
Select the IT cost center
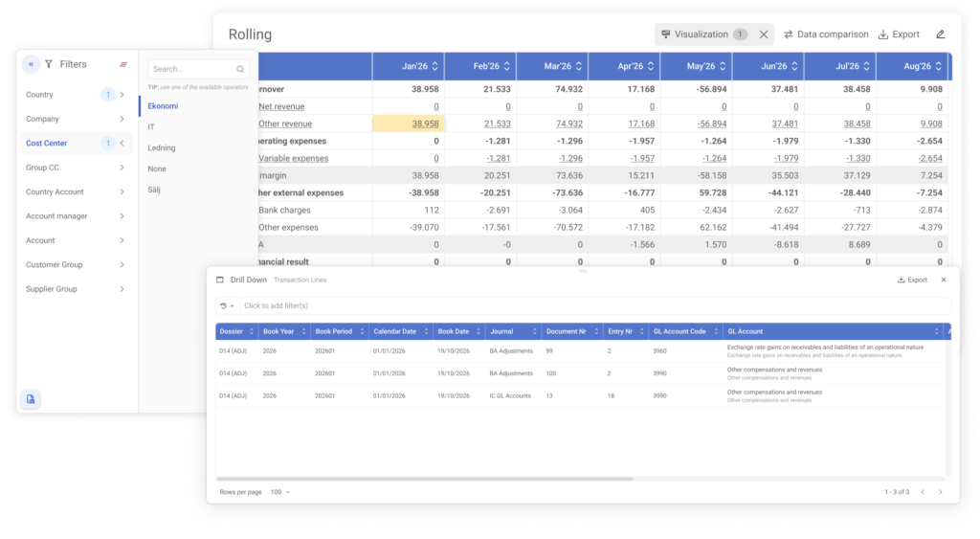151,127
